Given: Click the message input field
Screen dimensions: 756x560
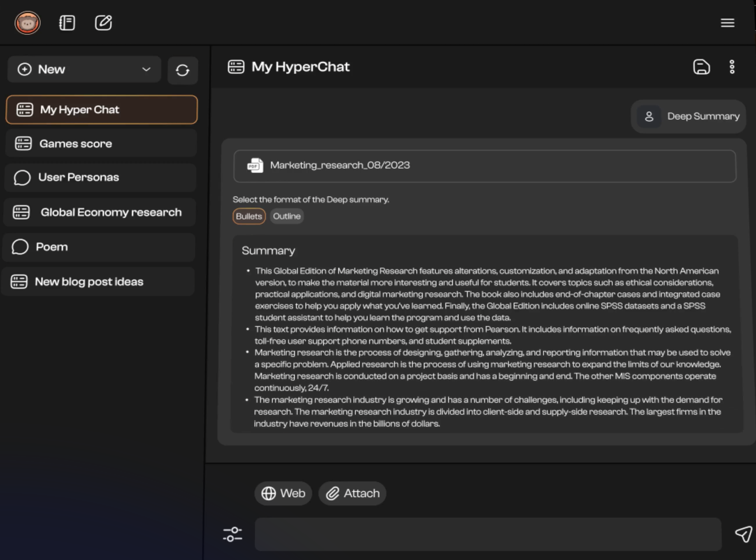Looking at the screenshot, I should coord(488,534).
